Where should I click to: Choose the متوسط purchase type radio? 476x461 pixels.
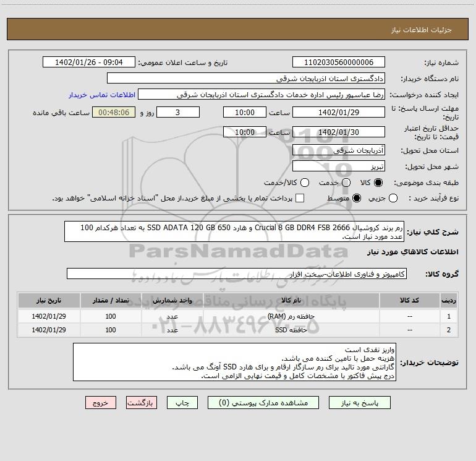[357, 198]
